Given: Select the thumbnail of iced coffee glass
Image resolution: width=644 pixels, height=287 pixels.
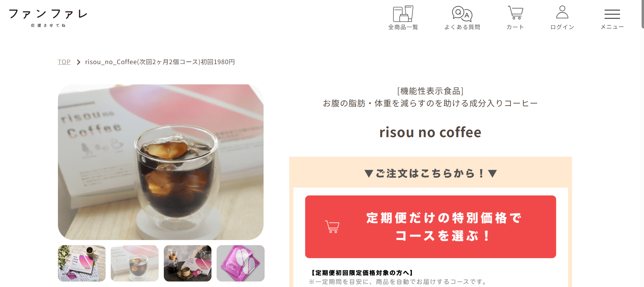Looking at the screenshot, I should click(135, 263).
